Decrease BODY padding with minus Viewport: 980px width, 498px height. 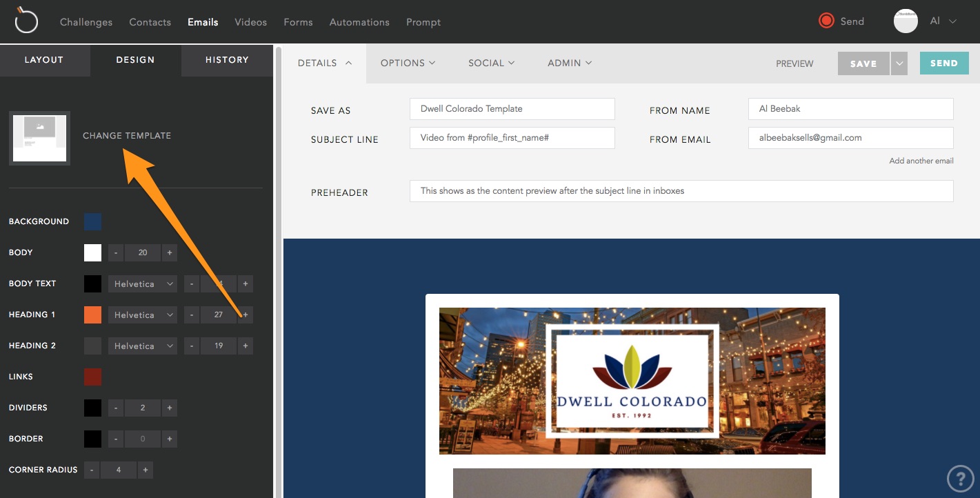116,252
